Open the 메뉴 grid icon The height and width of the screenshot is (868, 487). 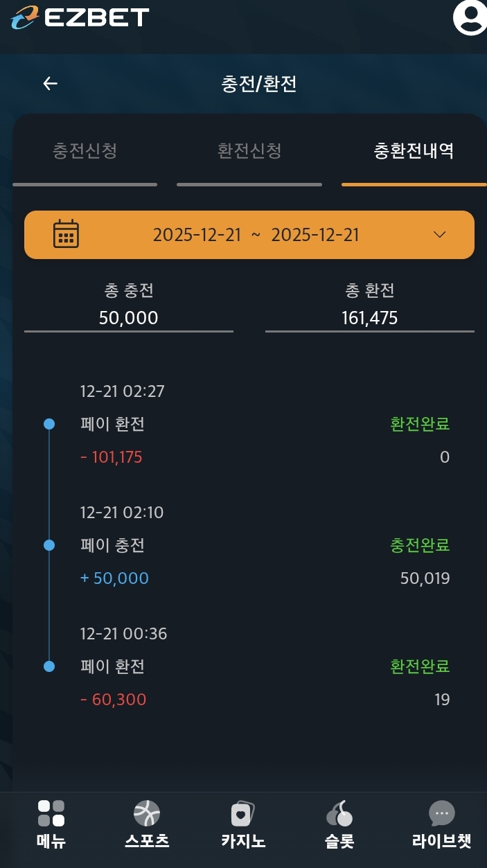click(51, 813)
